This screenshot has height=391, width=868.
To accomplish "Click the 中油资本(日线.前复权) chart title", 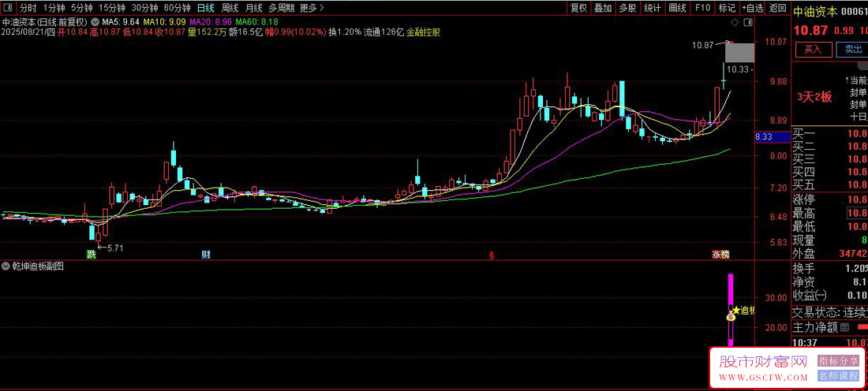I will pos(45,21).
